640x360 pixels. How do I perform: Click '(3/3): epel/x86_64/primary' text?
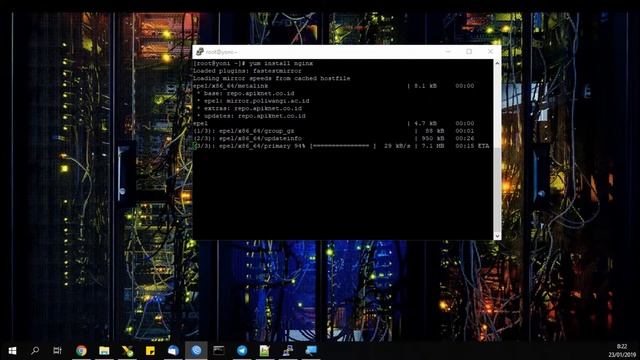(242, 146)
